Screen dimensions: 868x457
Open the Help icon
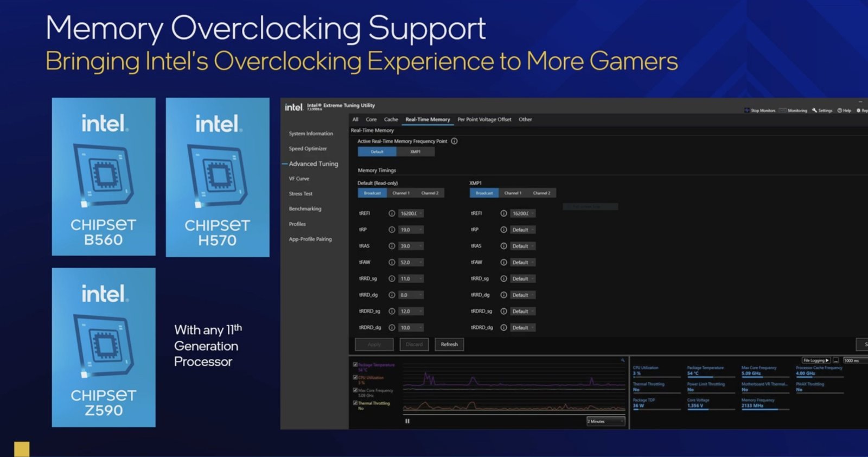pyautogui.click(x=840, y=110)
